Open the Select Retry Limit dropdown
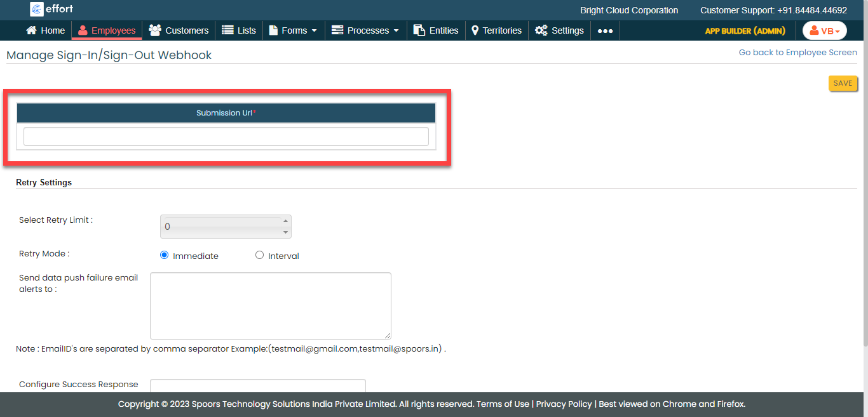This screenshot has height=417, width=868. tap(226, 227)
